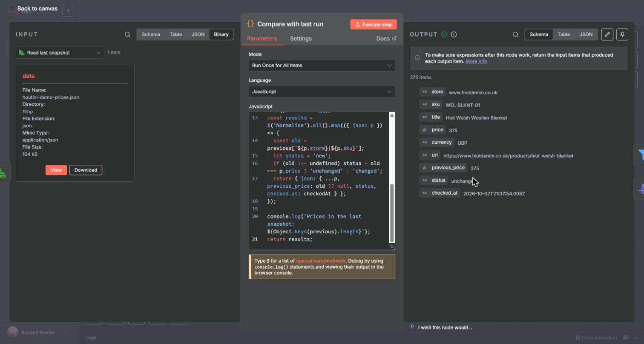Click the info icon in the output notice
Viewport: 644px width, 344px height.
[x=417, y=58]
